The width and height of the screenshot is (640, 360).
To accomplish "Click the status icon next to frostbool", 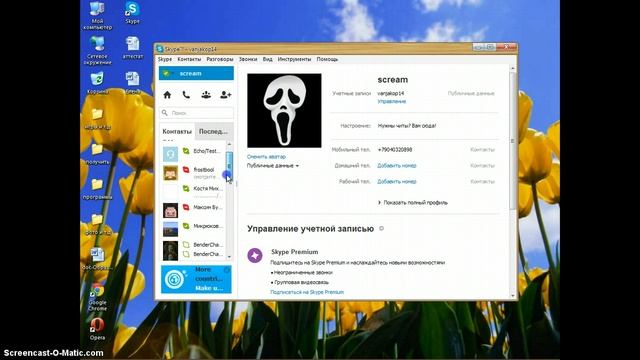I will (186, 170).
